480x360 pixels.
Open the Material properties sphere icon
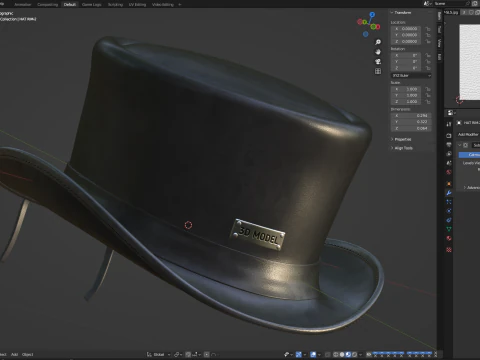[449, 238]
